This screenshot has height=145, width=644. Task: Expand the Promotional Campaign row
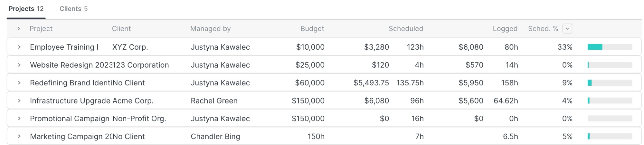(x=19, y=119)
